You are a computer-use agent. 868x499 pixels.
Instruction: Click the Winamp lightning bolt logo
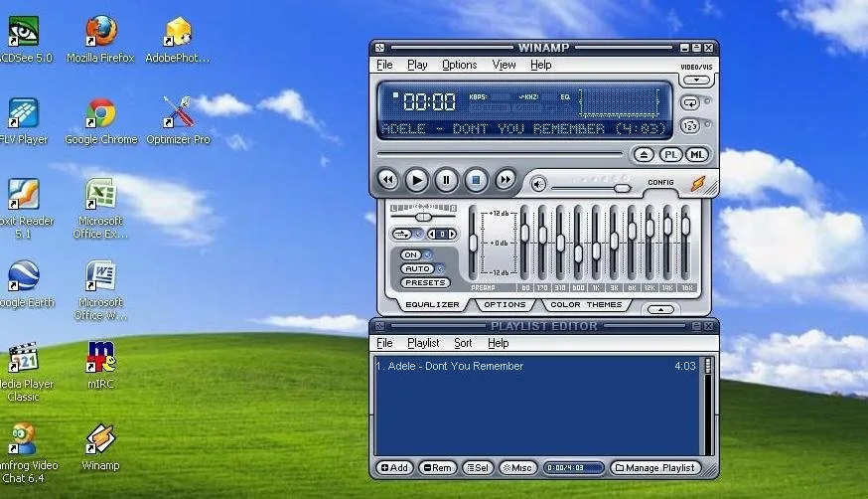698,183
